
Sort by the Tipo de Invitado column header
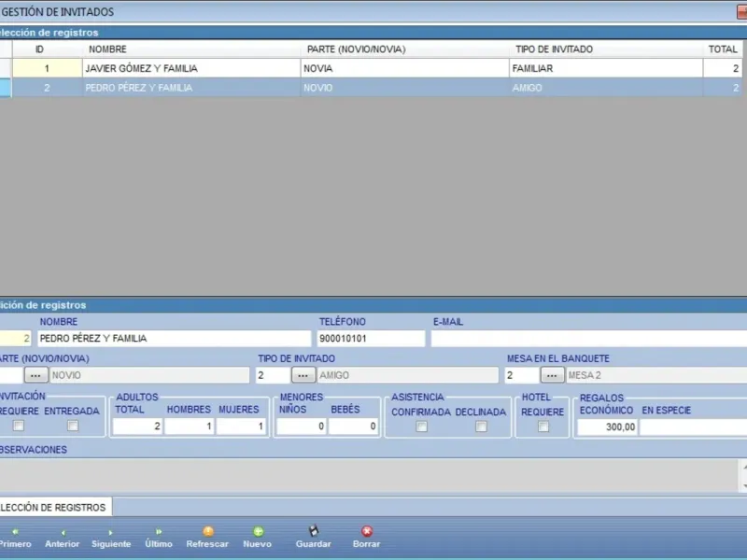click(x=606, y=49)
